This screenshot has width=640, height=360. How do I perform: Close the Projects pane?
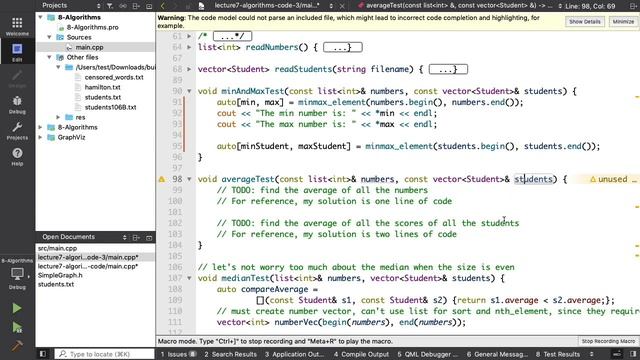(x=149, y=6)
